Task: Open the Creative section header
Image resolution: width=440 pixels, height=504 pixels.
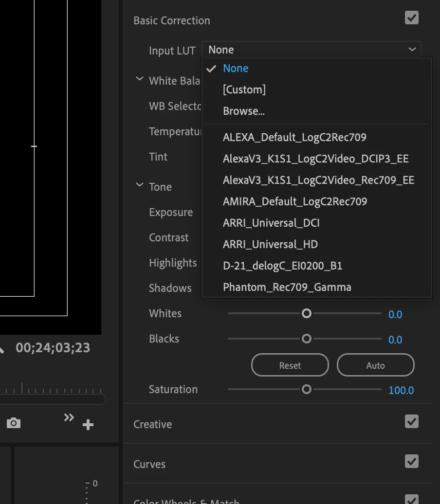Action: [x=152, y=424]
